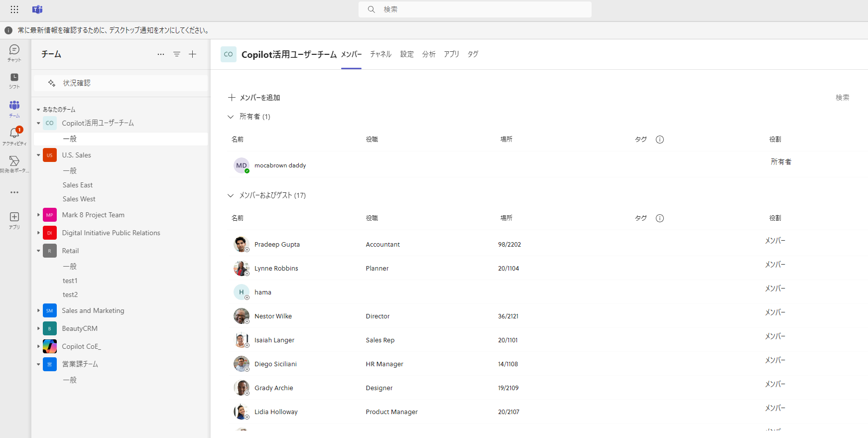Switch to the アプリ tab

click(451, 54)
